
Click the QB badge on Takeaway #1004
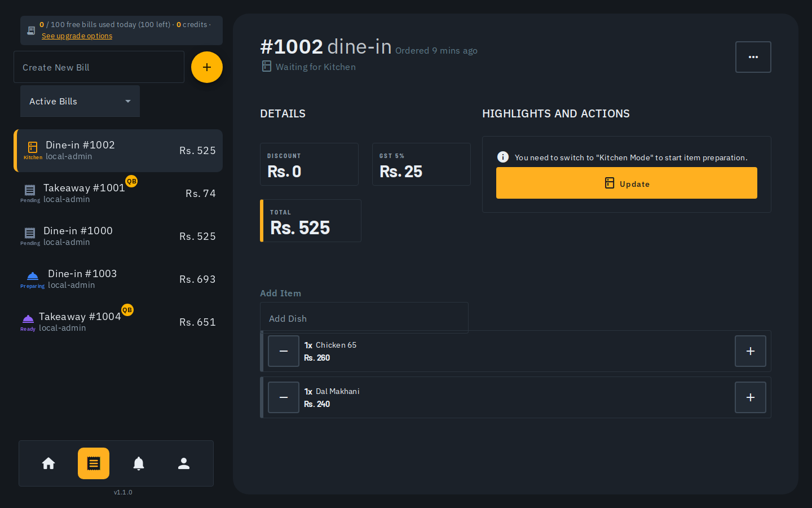click(127, 310)
